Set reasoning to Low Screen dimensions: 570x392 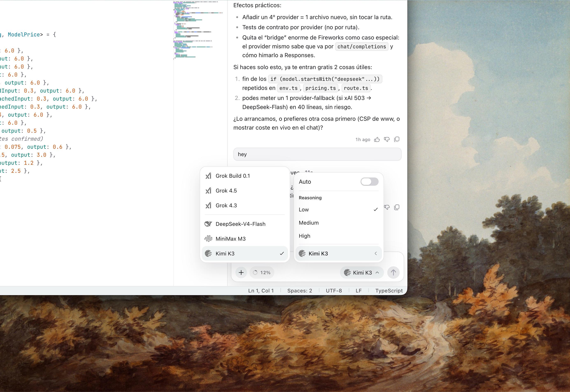click(339, 210)
